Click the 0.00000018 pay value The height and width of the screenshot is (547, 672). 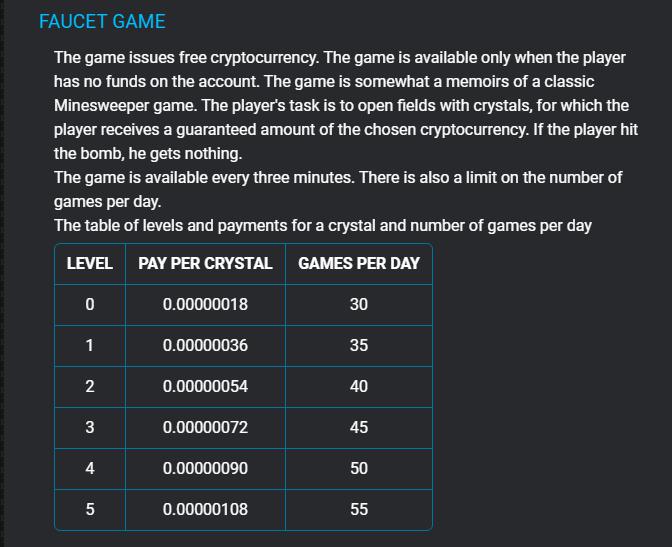(x=205, y=304)
